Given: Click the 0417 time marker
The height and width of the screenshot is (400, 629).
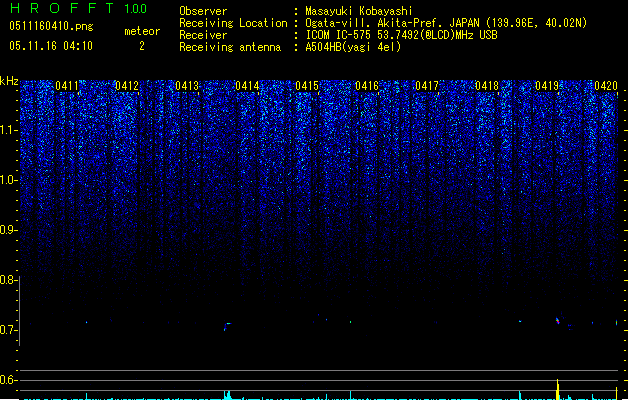Looking at the screenshot, I should 427,86.
